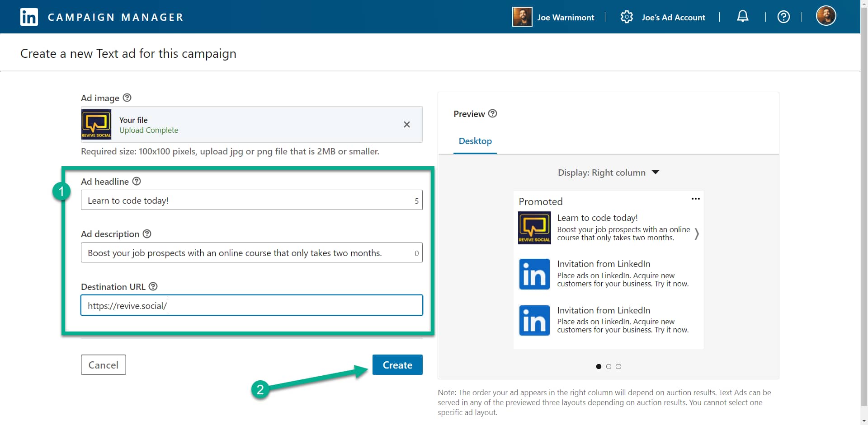Click the Ad headline help icon

coord(137,181)
